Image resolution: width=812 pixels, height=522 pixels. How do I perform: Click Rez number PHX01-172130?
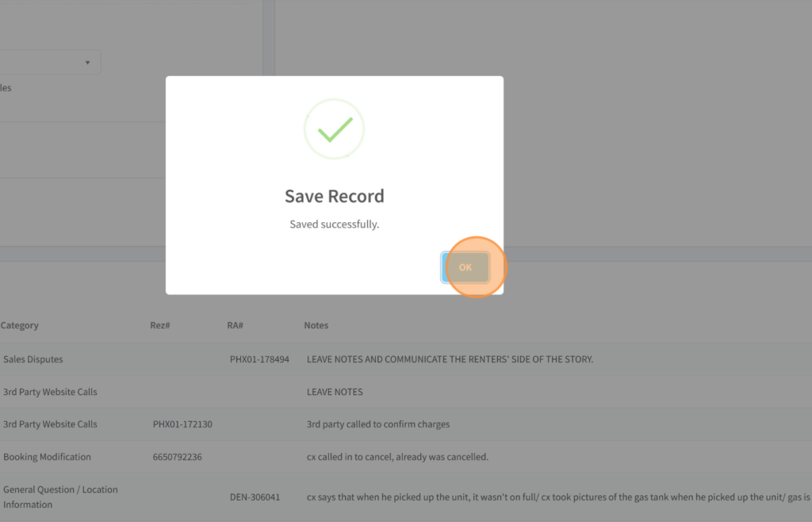pyautogui.click(x=182, y=424)
